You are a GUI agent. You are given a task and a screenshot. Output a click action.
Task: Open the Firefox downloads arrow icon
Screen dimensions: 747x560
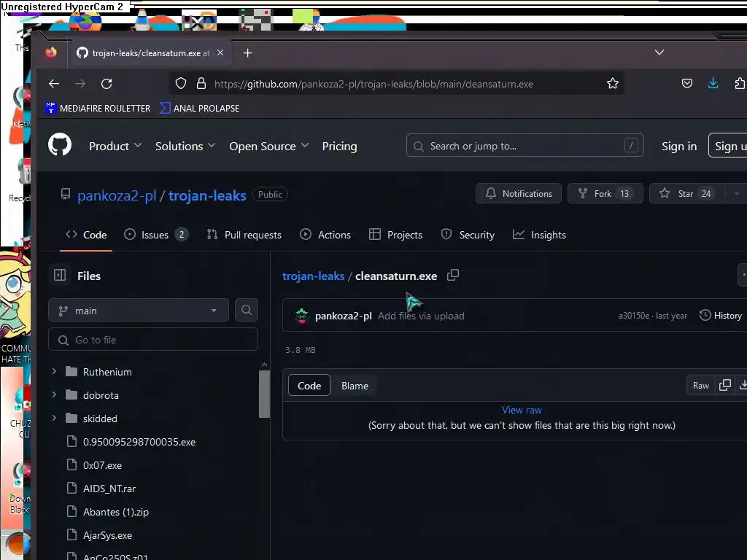click(x=713, y=84)
